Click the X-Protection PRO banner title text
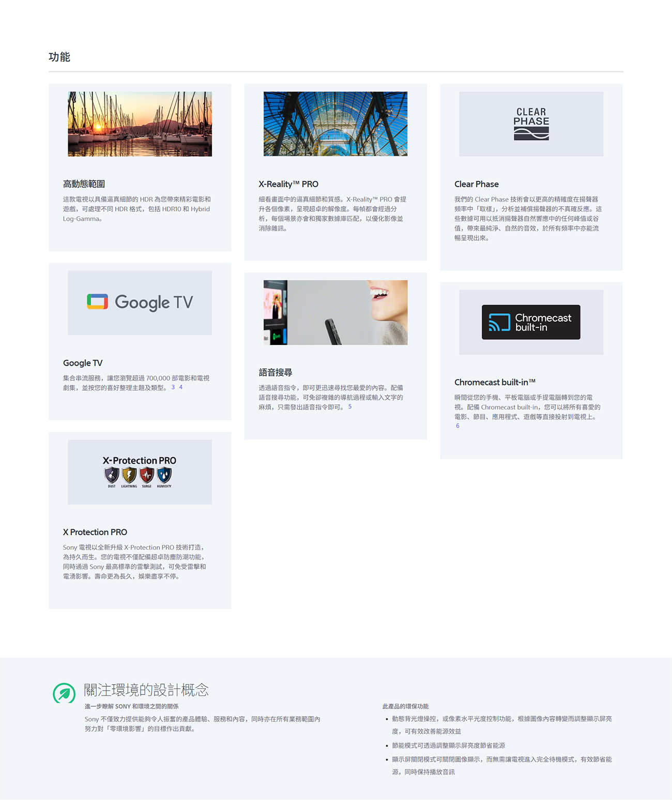The width and height of the screenshot is (672, 800). point(140,461)
